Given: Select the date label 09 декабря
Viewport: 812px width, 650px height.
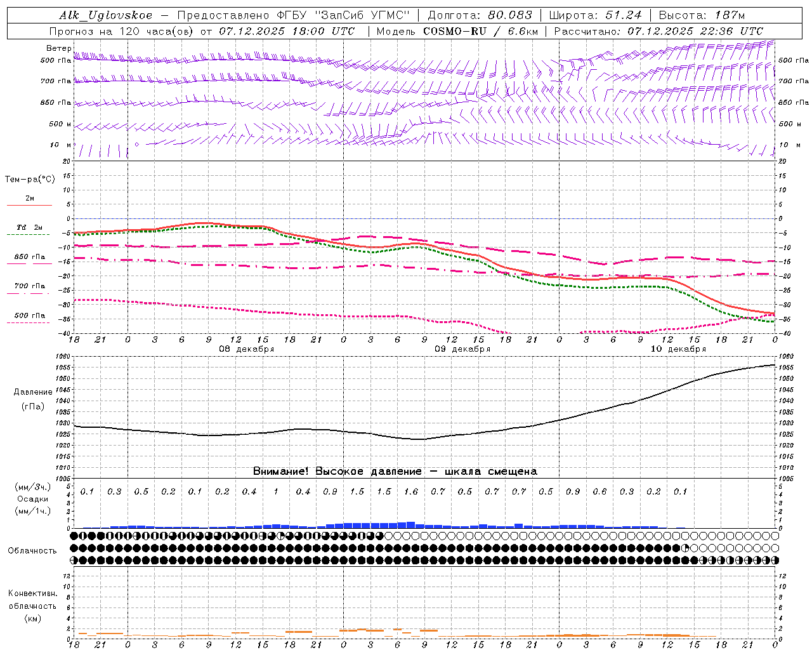Looking at the screenshot, I should pyautogui.click(x=462, y=349).
